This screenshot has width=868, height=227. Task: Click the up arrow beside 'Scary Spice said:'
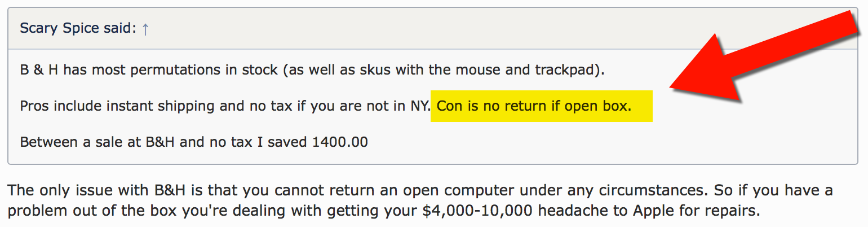pos(145,29)
